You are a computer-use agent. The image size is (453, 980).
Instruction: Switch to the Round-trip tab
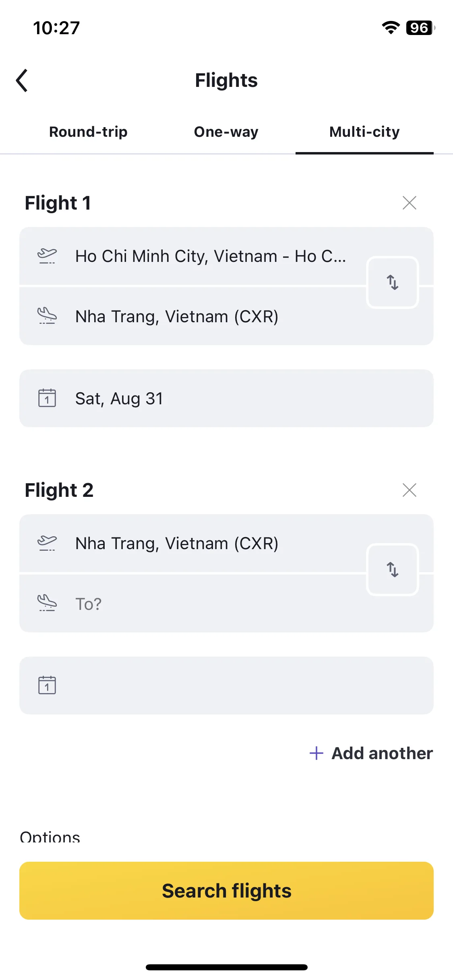click(x=88, y=132)
